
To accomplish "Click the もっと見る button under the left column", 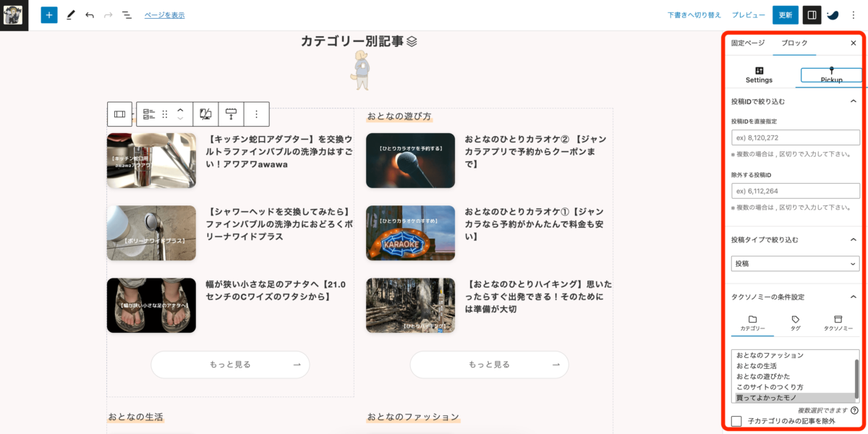I will (230, 365).
